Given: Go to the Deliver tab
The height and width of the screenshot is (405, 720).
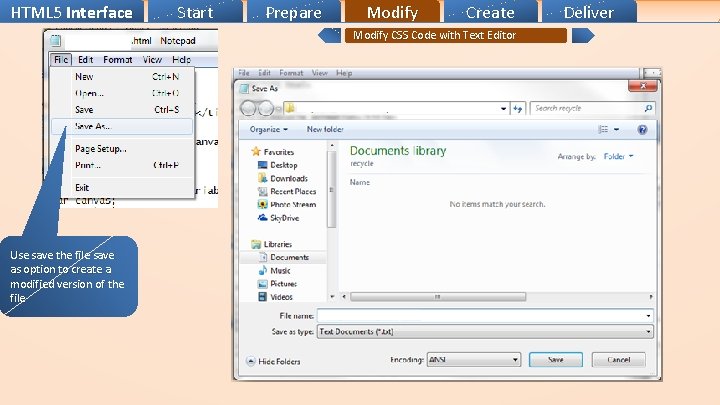Looking at the screenshot, I should (589, 11).
